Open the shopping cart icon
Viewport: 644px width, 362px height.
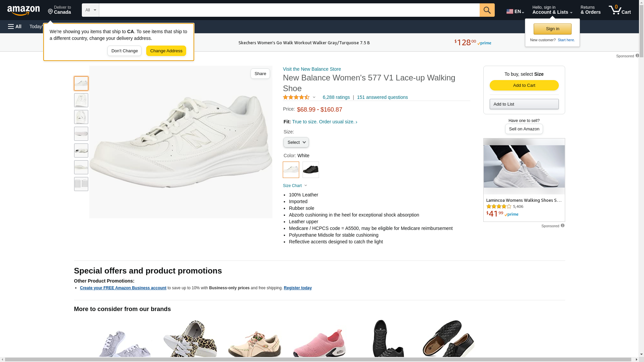(620, 10)
